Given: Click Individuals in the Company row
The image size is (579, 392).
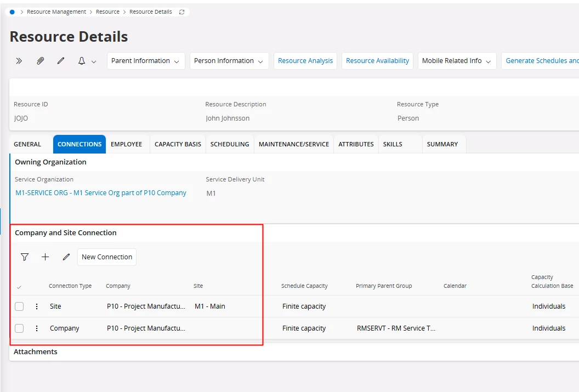Looking at the screenshot, I should (549, 328).
